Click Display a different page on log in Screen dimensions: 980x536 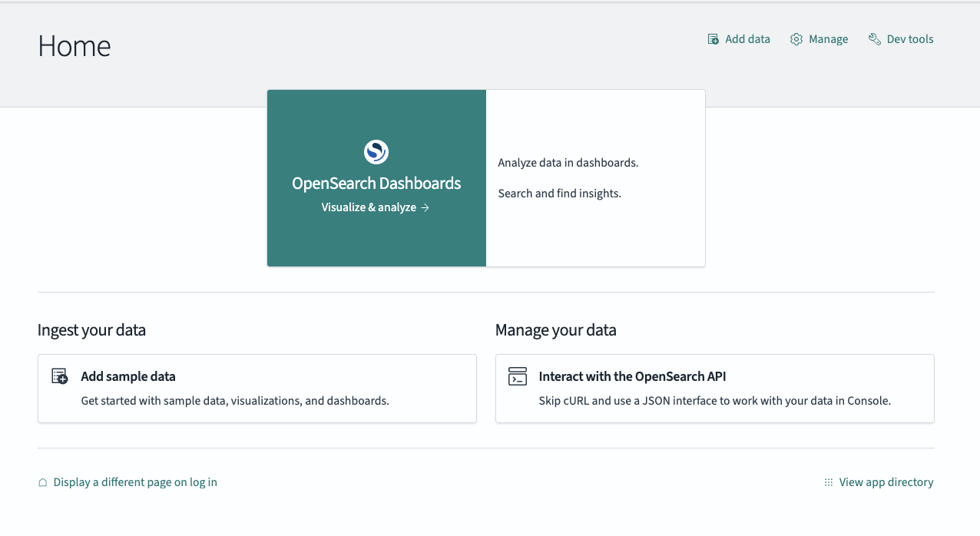[127, 482]
